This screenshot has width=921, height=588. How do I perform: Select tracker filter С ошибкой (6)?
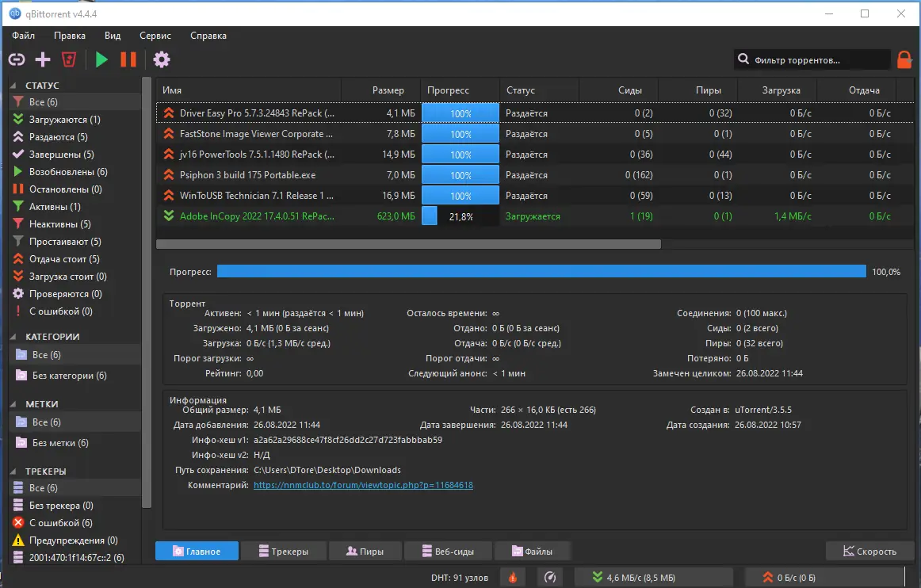click(75, 523)
